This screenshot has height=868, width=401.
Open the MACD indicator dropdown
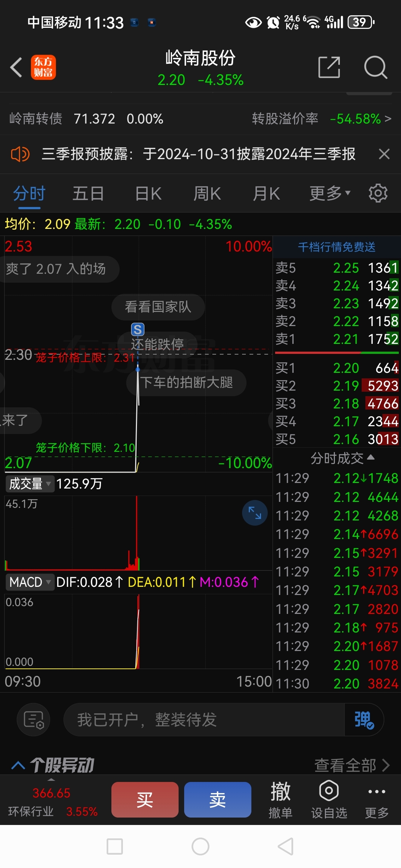click(30, 582)
